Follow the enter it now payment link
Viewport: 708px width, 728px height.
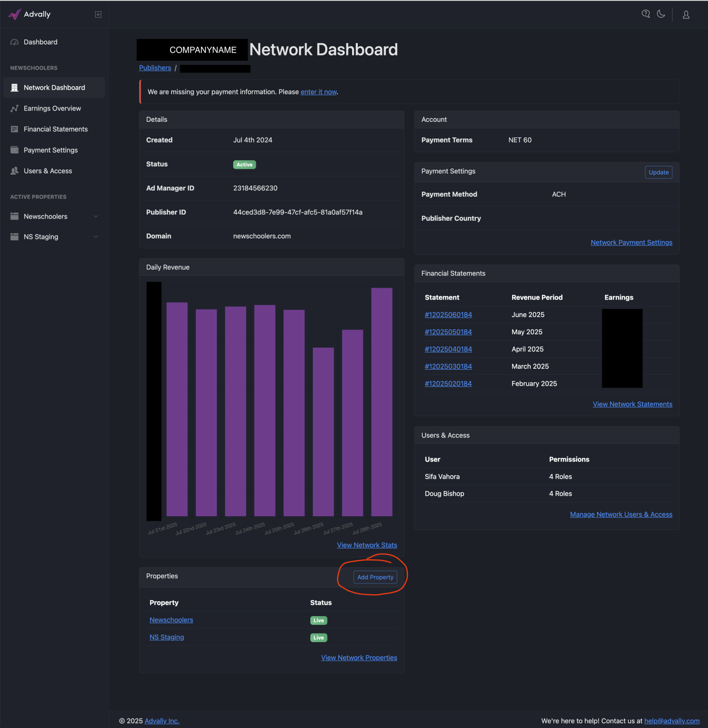click(x=318, y=92)
